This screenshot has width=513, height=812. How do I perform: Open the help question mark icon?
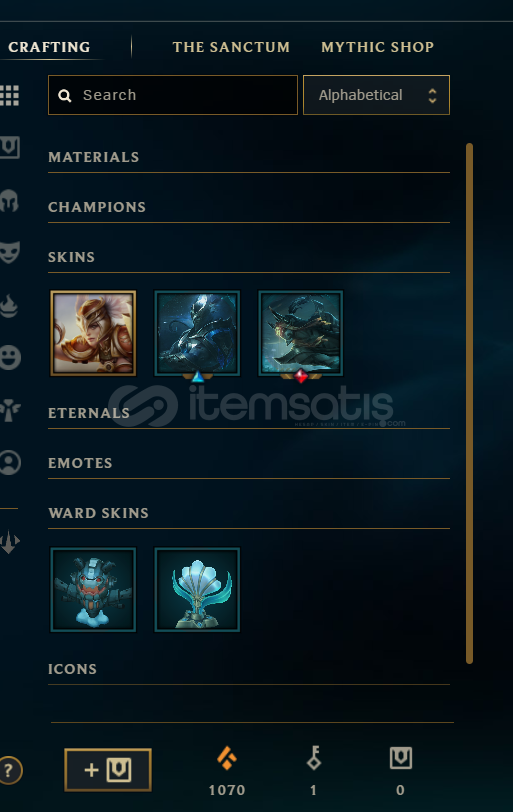click(10, 771)
